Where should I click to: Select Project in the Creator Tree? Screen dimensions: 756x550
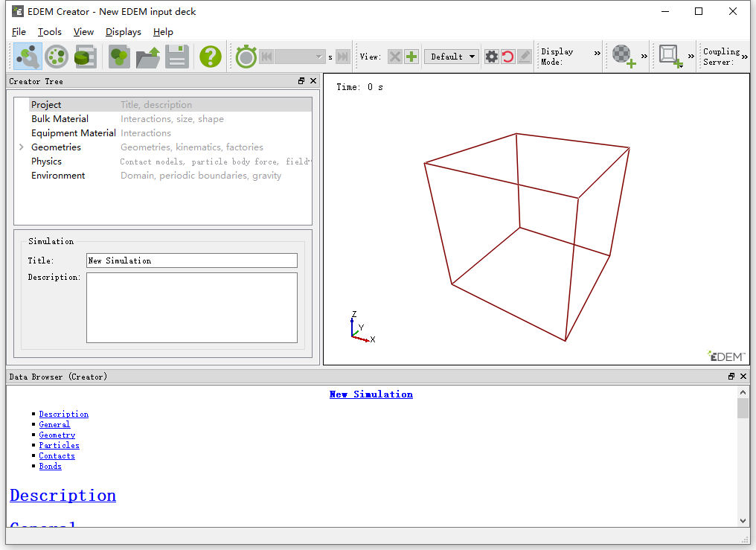click(46, 105)
